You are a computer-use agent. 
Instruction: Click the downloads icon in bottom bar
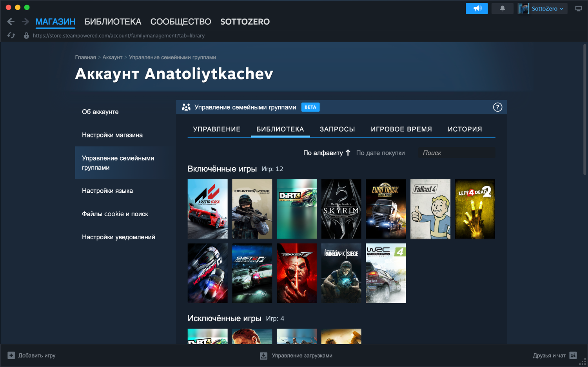click(264, 356)
